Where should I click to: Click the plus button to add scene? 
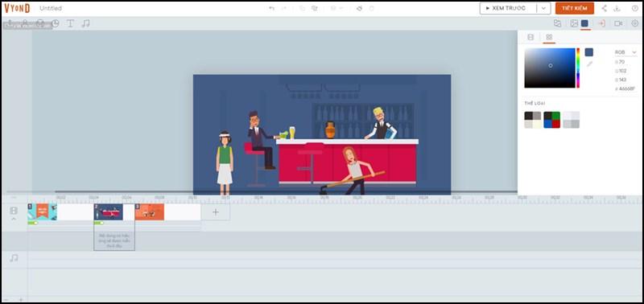pyautogui.click(x=216, y=212)
